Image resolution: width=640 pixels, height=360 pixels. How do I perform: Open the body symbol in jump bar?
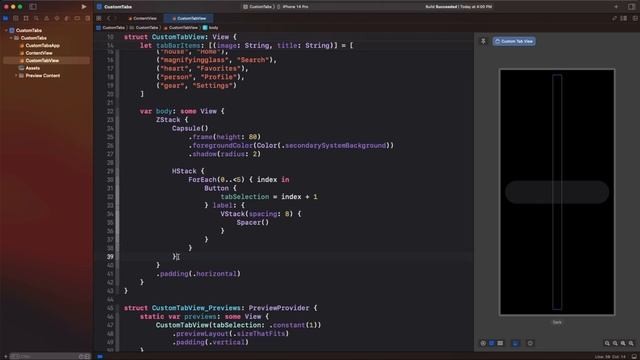point(211,28)
